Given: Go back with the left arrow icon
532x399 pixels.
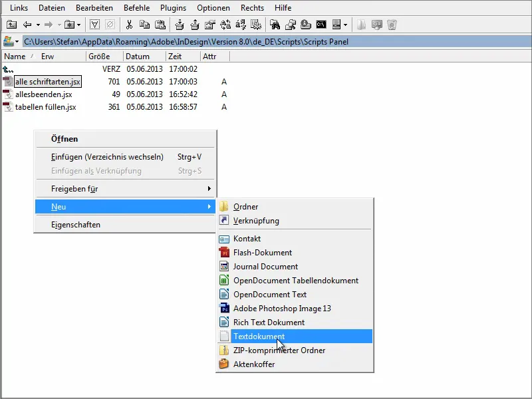Looking at the screenshot, I should point(27,25).
